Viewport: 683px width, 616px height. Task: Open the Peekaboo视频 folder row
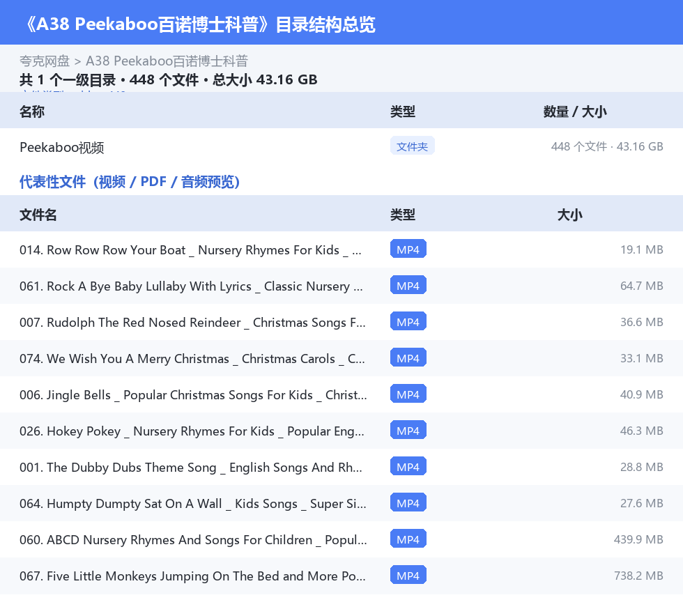point(341,147)
